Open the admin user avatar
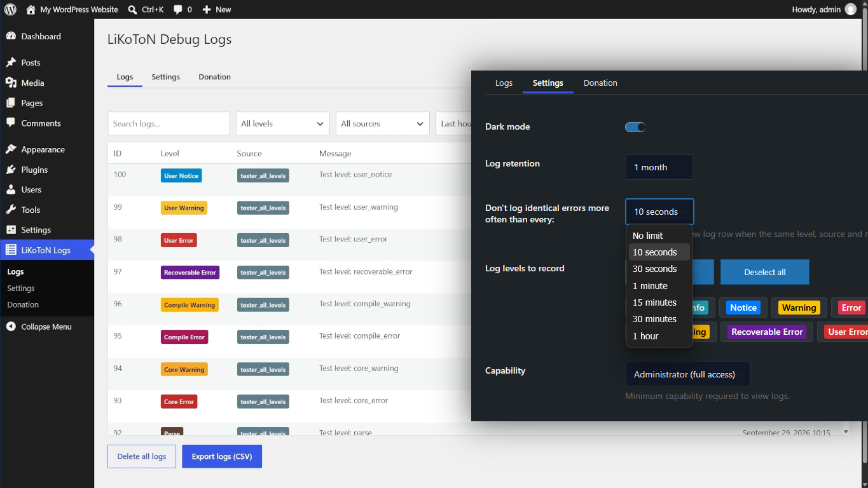The width and height of the screenshot is (868, 488). pos(851,10)
